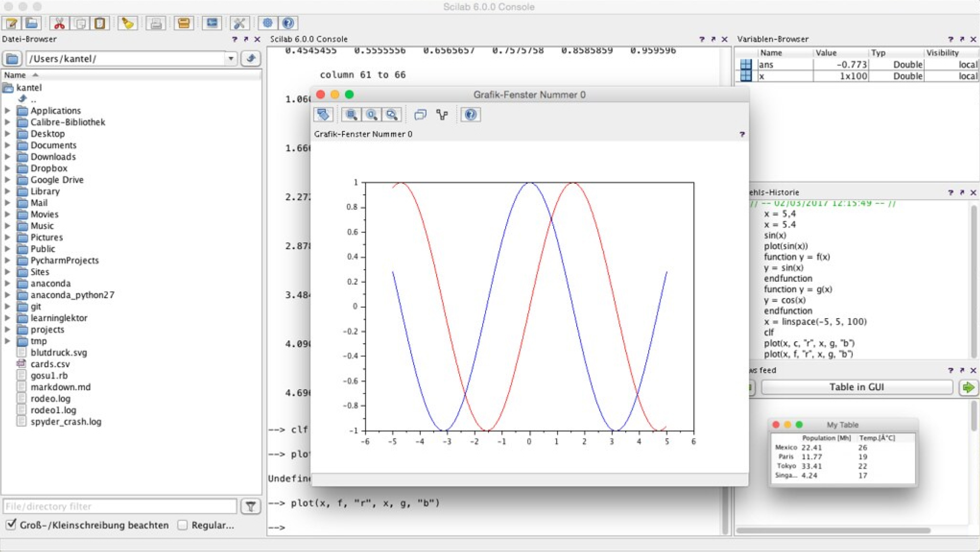Click the datatip mode icon in graphics toolbar

442,115
